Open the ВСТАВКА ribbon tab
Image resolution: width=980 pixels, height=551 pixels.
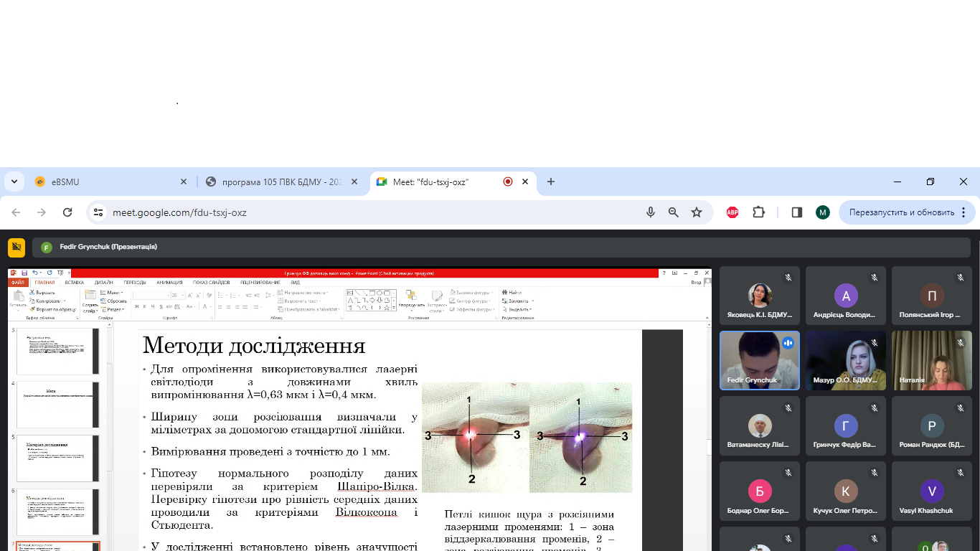click(x=75, y=283)
